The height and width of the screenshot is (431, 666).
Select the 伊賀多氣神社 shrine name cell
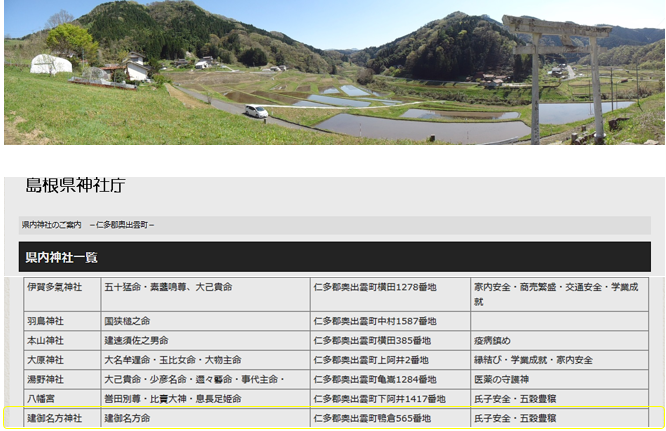(x=62, y=295)
